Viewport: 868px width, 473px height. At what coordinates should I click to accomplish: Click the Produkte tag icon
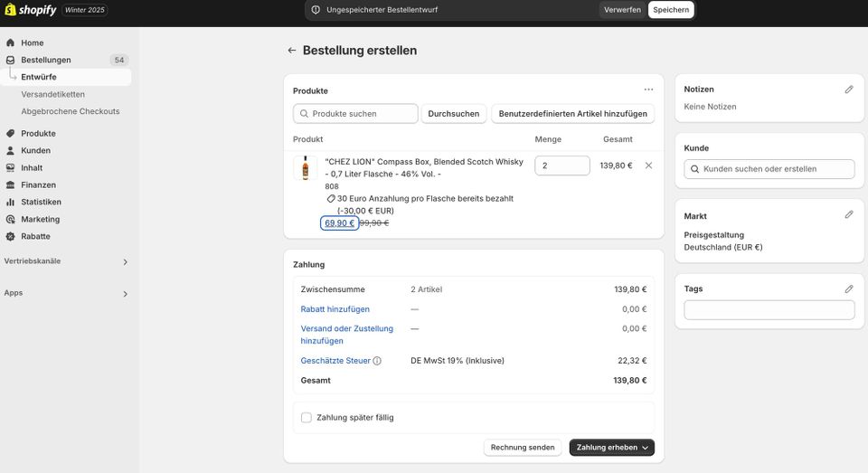10,134
